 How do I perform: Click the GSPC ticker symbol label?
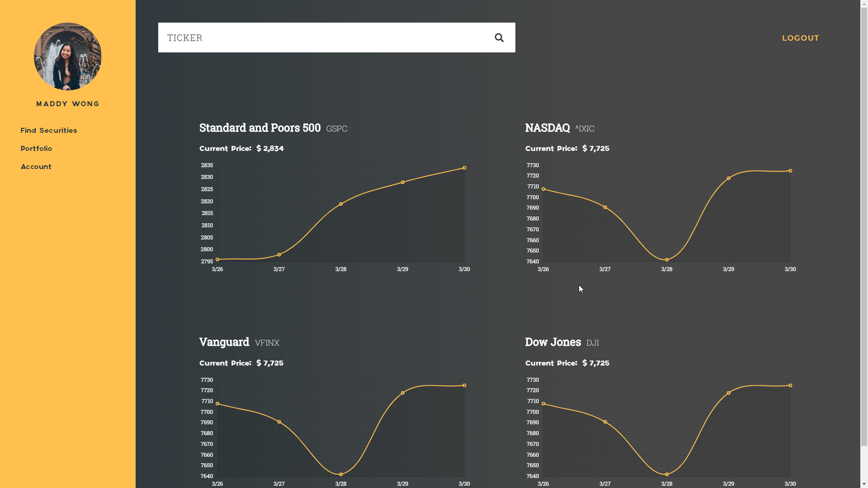[337, 129]
